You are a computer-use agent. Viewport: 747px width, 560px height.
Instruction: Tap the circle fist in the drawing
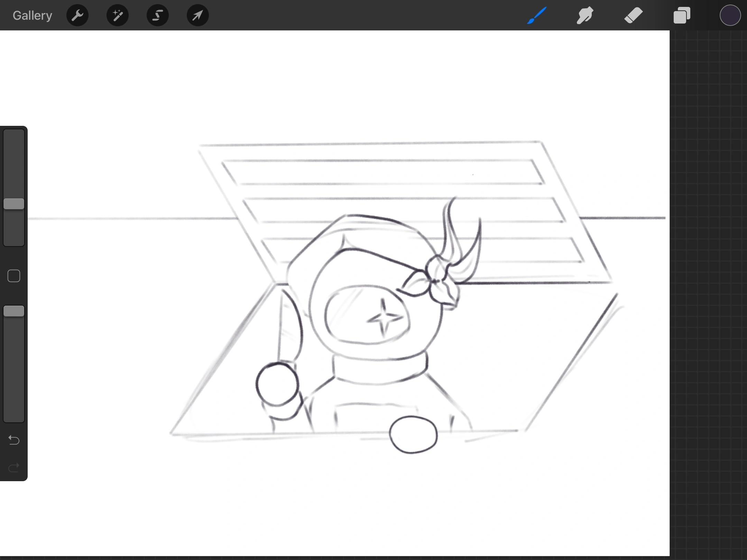(x=277, y=384)
